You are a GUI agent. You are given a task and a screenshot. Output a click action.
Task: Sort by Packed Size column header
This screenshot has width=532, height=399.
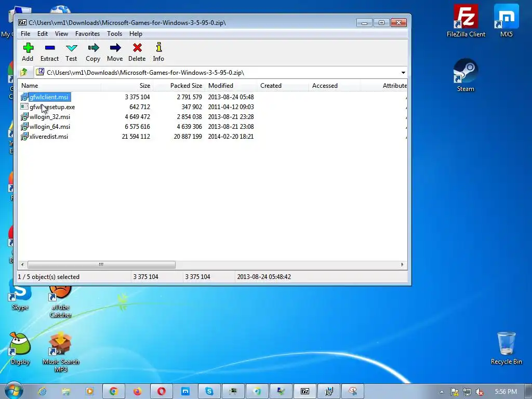click(179, 86)
